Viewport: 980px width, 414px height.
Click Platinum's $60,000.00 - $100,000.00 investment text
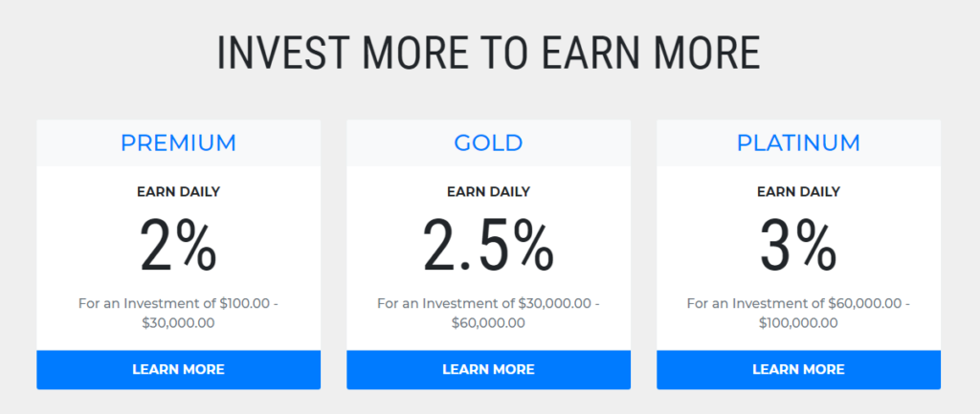798,314
